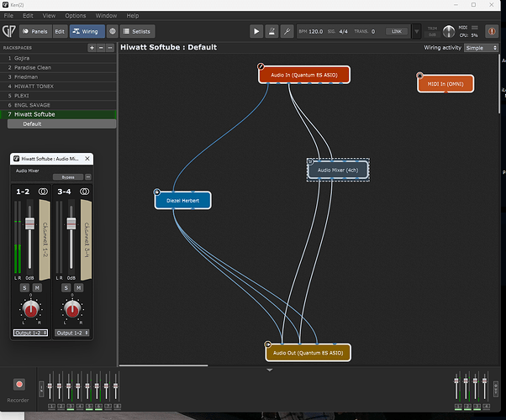Viewport: 506px width, 420px height.
Task: Open output dropdown under channel 3-4
Action: point(71,333)
